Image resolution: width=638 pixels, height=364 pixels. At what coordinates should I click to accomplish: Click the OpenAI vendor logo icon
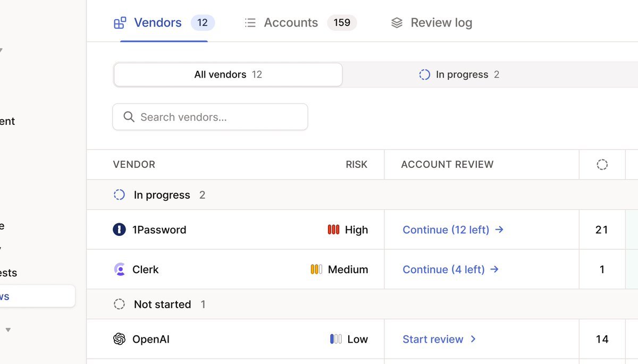click(x=120, y=339)
